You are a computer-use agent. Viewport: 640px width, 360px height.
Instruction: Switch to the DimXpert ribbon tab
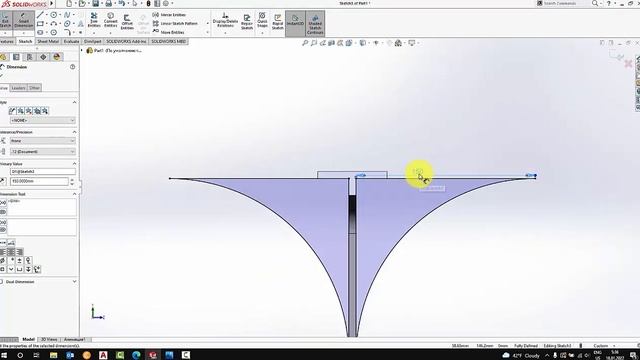coord(93,42)
